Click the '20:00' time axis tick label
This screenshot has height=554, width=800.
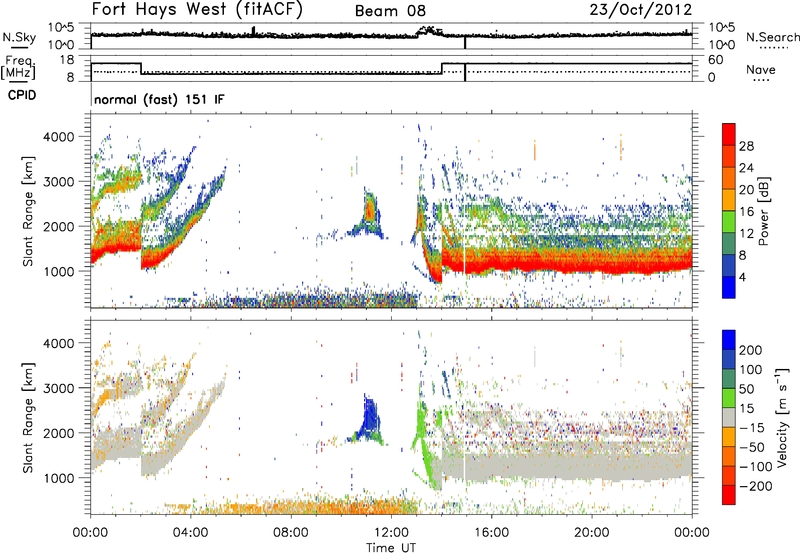(591, 533)
